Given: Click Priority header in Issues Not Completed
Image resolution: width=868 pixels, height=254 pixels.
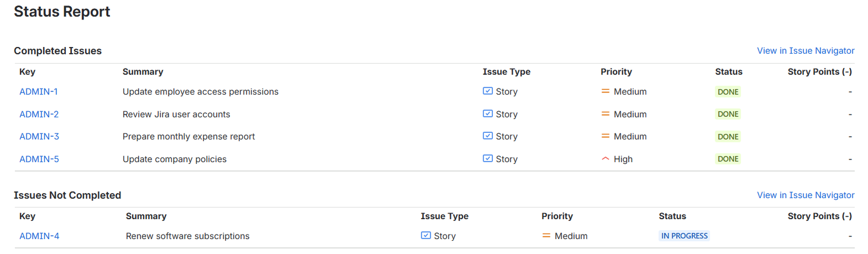Looking at the screenshot, I should [557, 216].
